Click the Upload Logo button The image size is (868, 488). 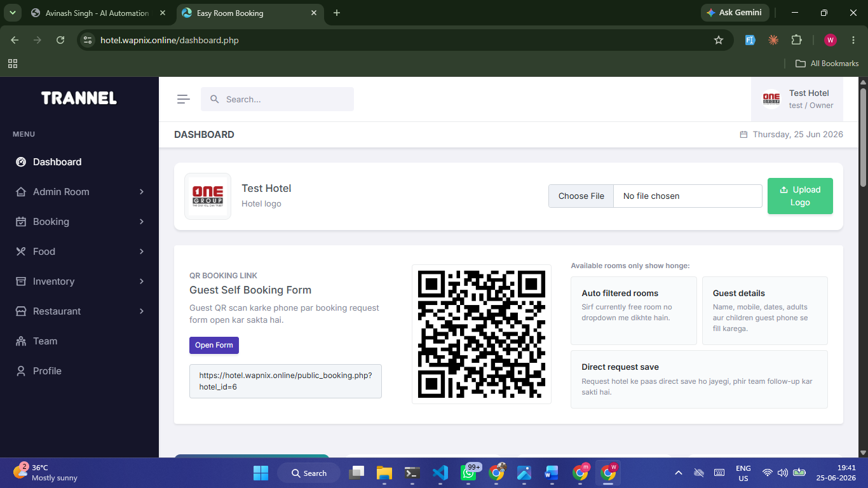[x=800, y=196]
